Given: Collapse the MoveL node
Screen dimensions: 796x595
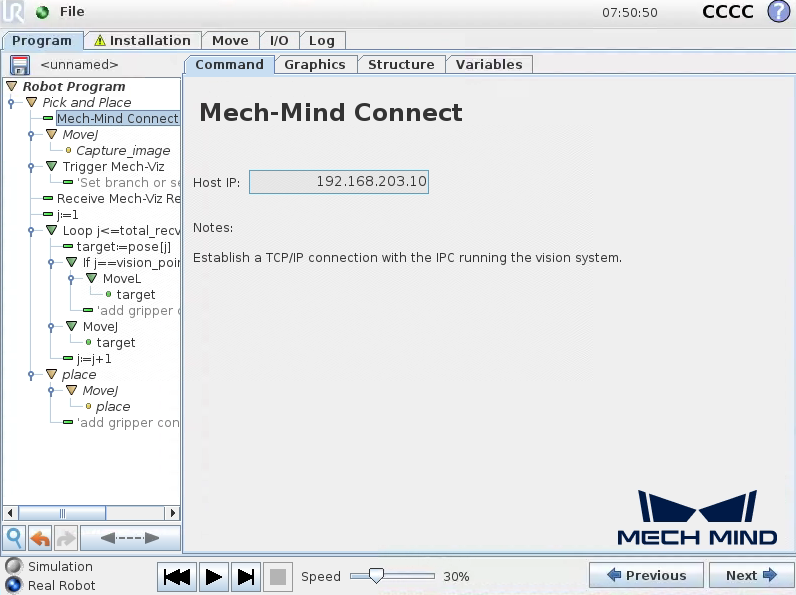Looking at the screenshot, I should [91, 278].
